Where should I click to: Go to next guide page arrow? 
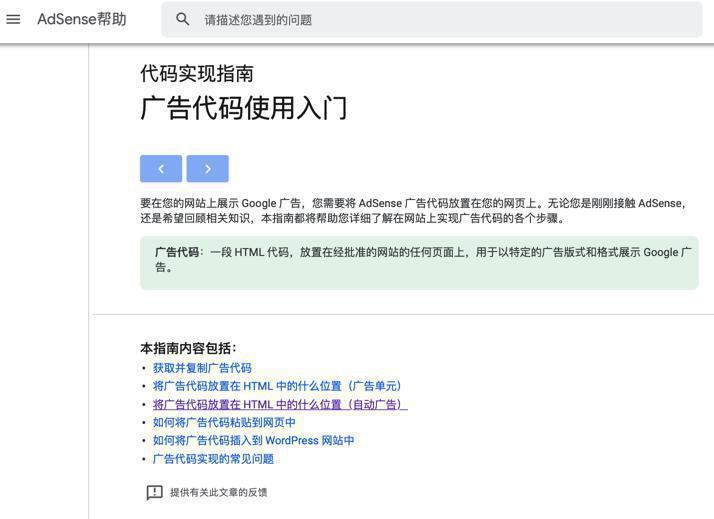point(208,168)
